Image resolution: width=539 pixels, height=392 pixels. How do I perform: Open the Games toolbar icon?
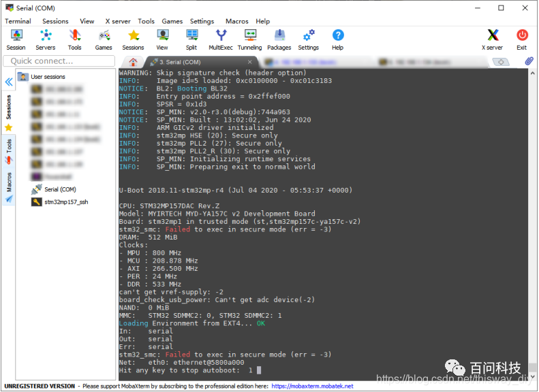coord(104,39)
